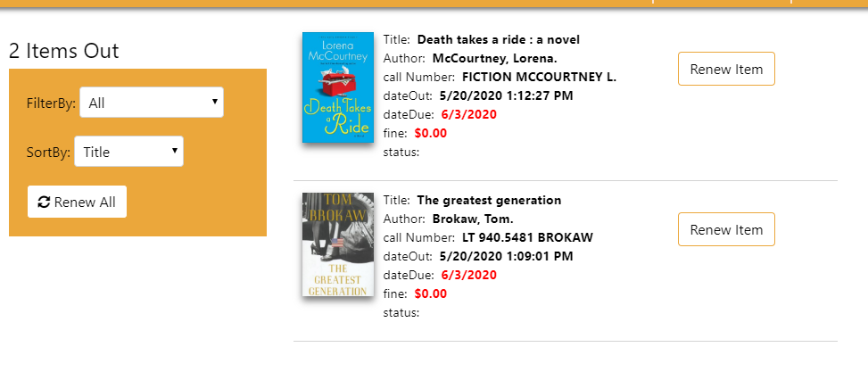This screenshot has height=372, width=868.
Task: Click the FilterBy dropdown arrow
Action: pyautogui.click(x=214, y=102)
